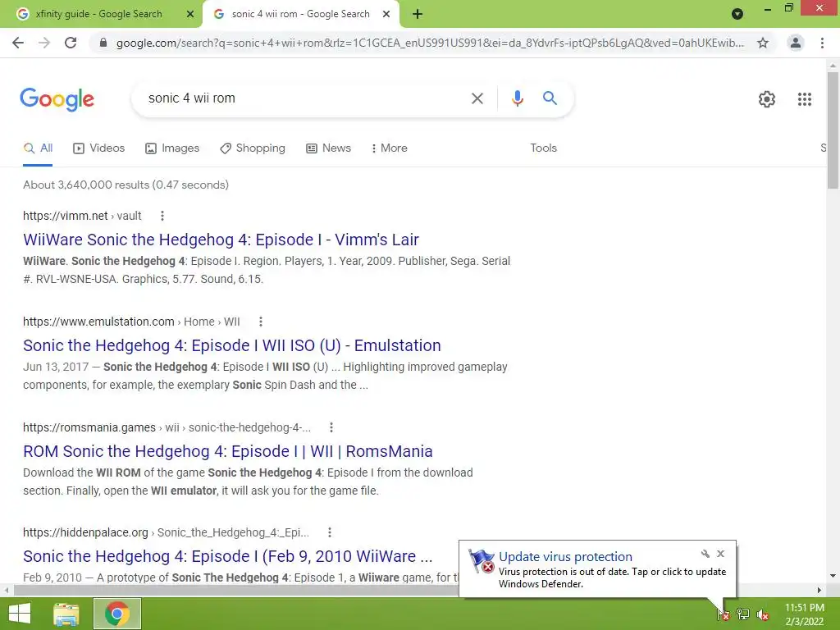Open notification settings wrench icon
The image size is (840, 630).
coord(705,554)
